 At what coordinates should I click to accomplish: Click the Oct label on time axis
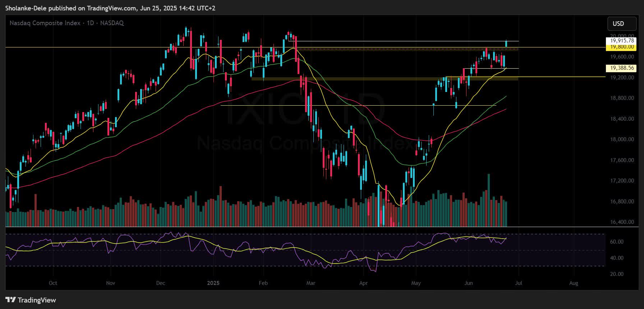click(x=53, y=283)
